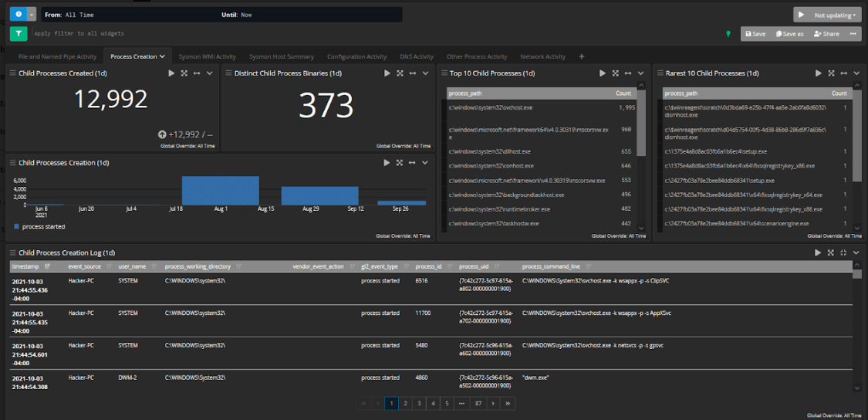Click the green lightbulb hint icon
Viewport: 868px width, 420px height.
click(728, 34)
